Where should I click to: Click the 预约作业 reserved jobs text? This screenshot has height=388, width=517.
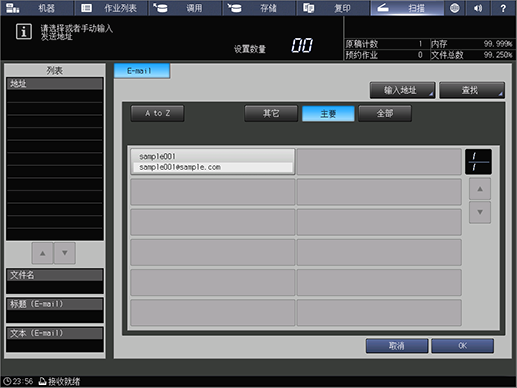point(362,55)
